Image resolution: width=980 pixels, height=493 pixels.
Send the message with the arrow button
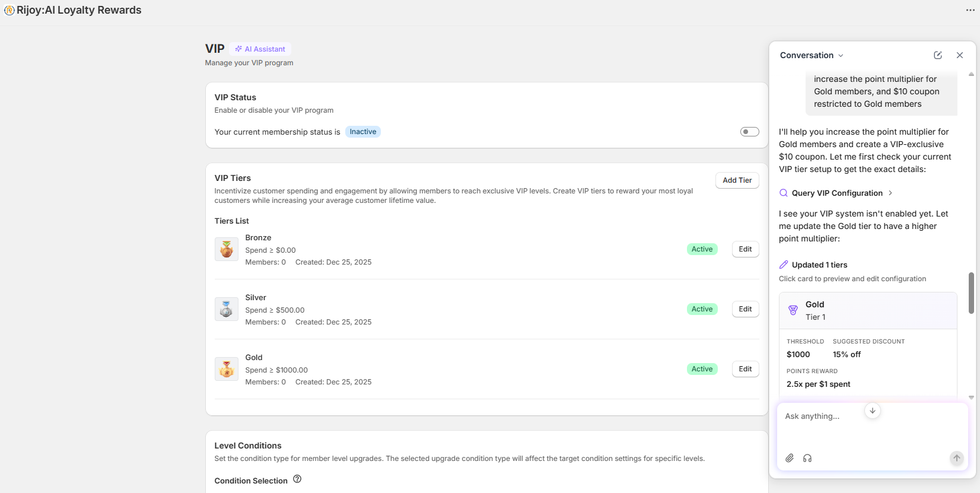click(x=957, y=458)
